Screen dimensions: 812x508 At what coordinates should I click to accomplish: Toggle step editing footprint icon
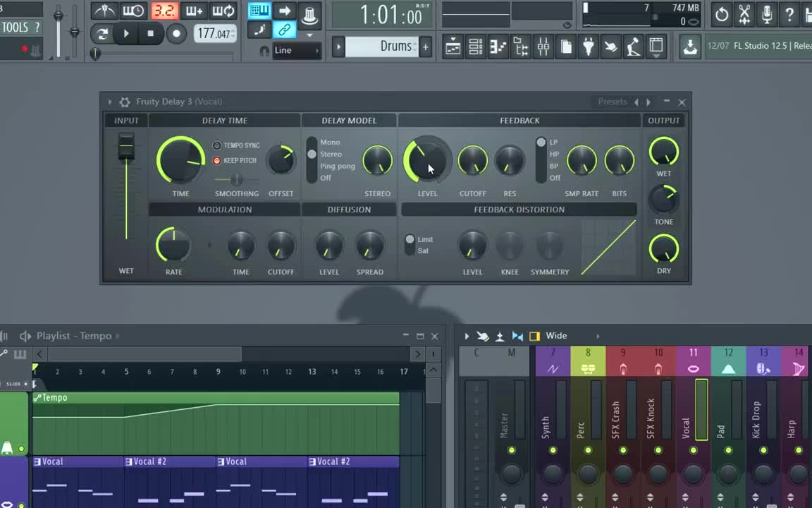tap(259, 30)
